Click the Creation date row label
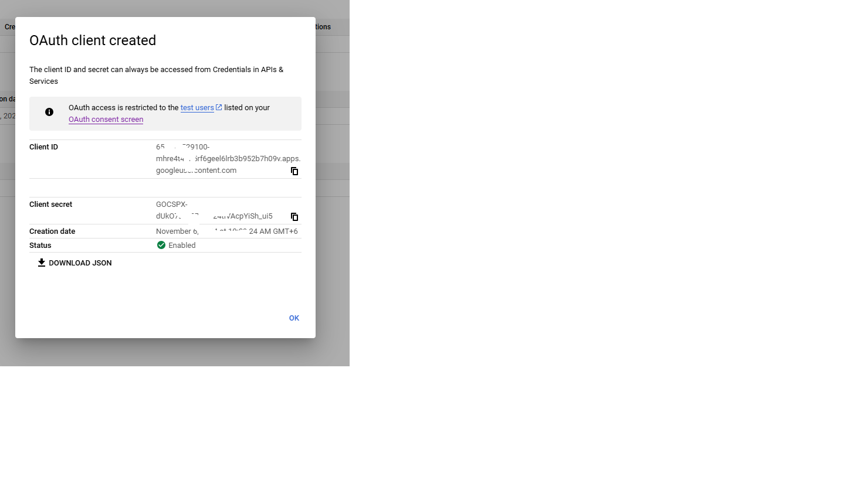Screen dimensions: 867x504 52,231
